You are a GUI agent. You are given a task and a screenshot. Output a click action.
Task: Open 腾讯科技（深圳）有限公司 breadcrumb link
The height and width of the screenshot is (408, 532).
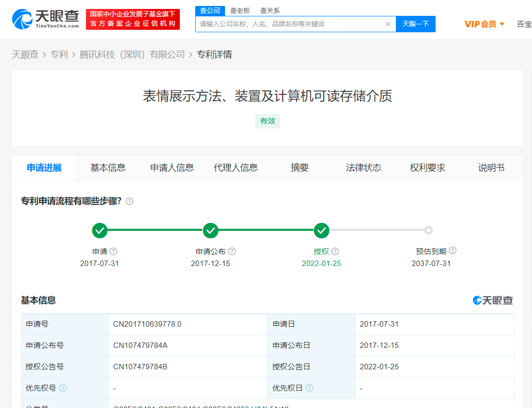pyautogui.click(x=132, y=55)
